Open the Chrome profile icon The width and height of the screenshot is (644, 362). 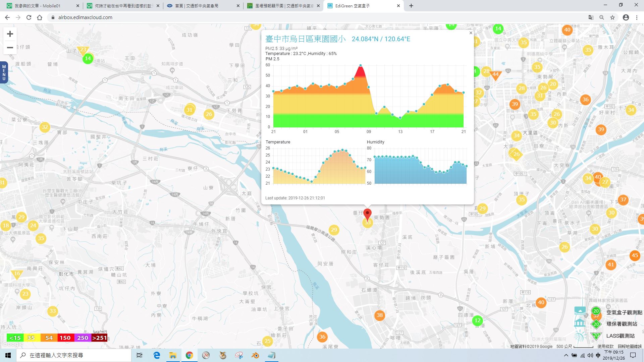[x=626, y=17]
